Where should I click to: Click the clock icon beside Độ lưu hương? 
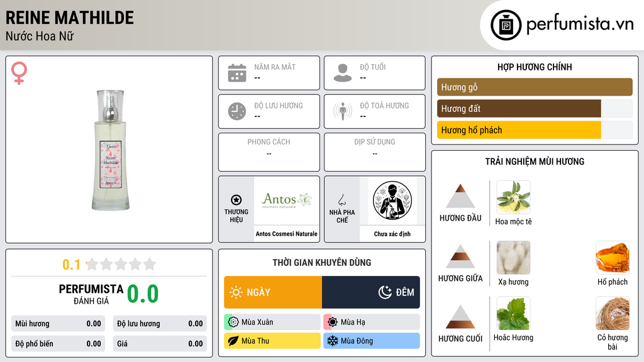point(237,111)
